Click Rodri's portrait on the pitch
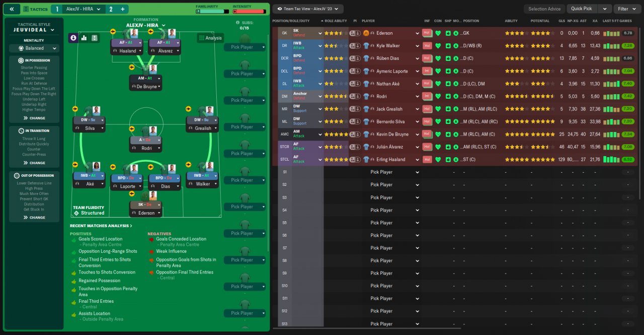 click(x=153, y=131)
